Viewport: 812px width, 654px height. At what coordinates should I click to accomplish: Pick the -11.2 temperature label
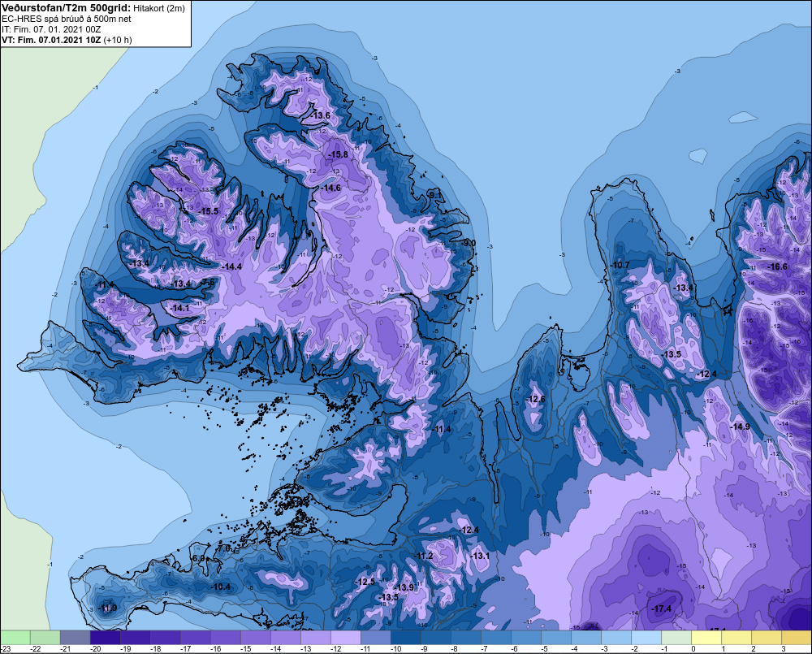coord(424,556)
